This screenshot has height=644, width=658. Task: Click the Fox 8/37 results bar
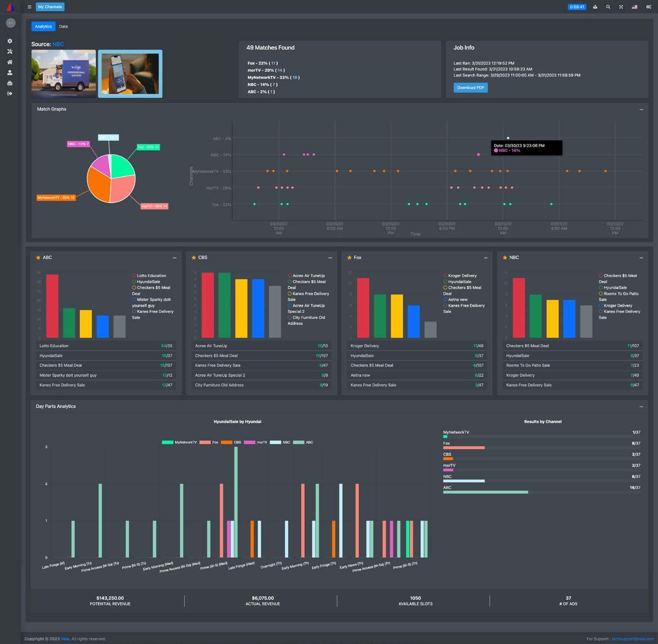464,448
